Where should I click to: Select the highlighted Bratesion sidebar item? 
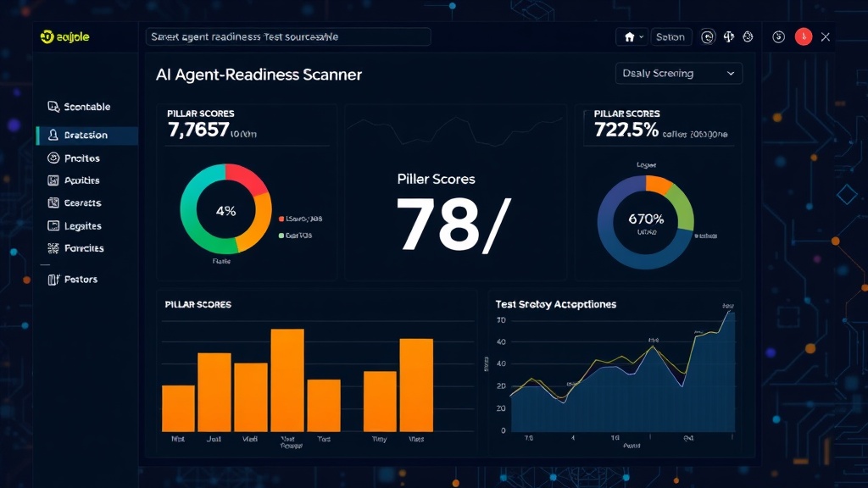coord(87,135)
